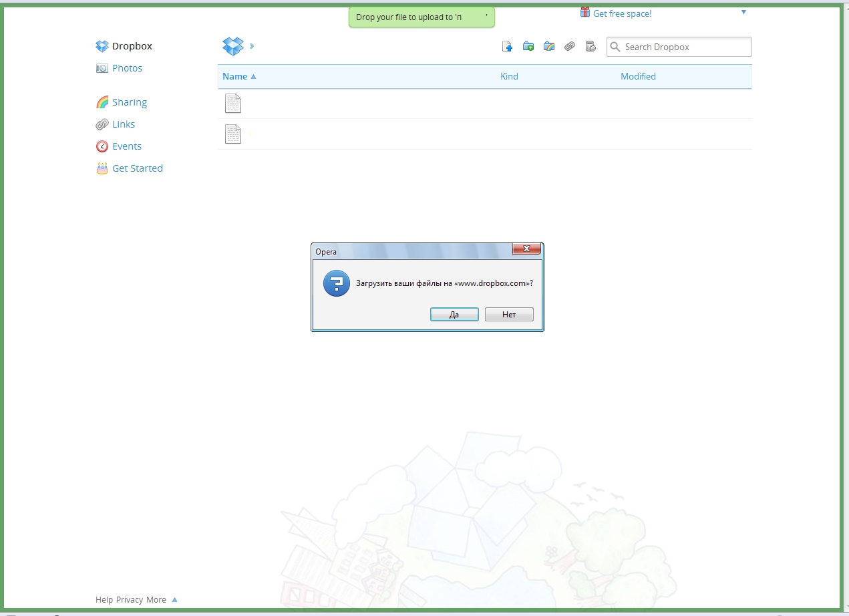Expand the account dropdown arrow at the top right
Screen dimensions: 849x616
pyautogui.click(x=743, y=12)
